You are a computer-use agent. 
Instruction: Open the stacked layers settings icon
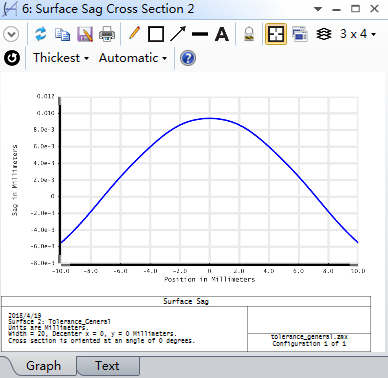click(324, 34)
